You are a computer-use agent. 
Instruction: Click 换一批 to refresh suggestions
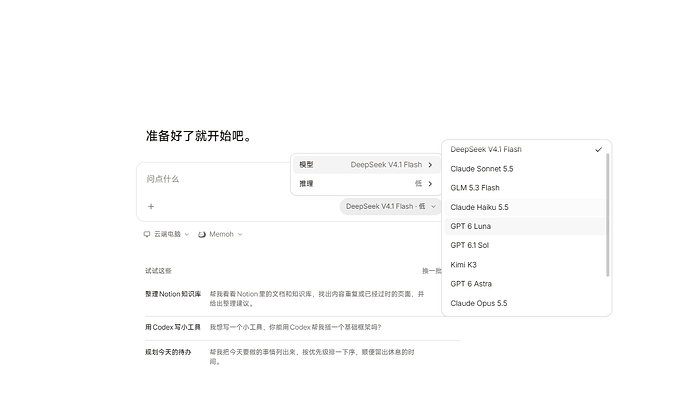tap(431, 271)
